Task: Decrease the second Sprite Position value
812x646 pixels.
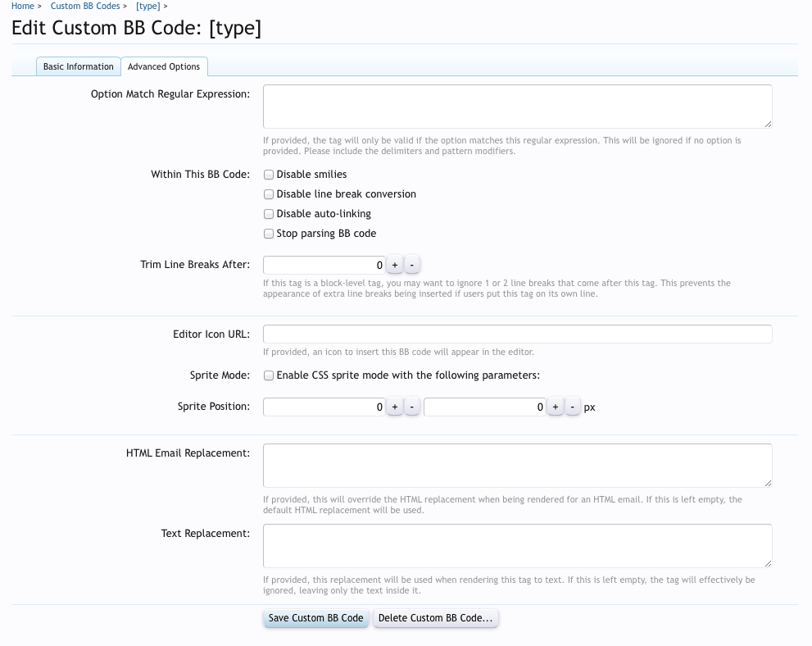Action: pyautogui.click(x=573, y=407)
